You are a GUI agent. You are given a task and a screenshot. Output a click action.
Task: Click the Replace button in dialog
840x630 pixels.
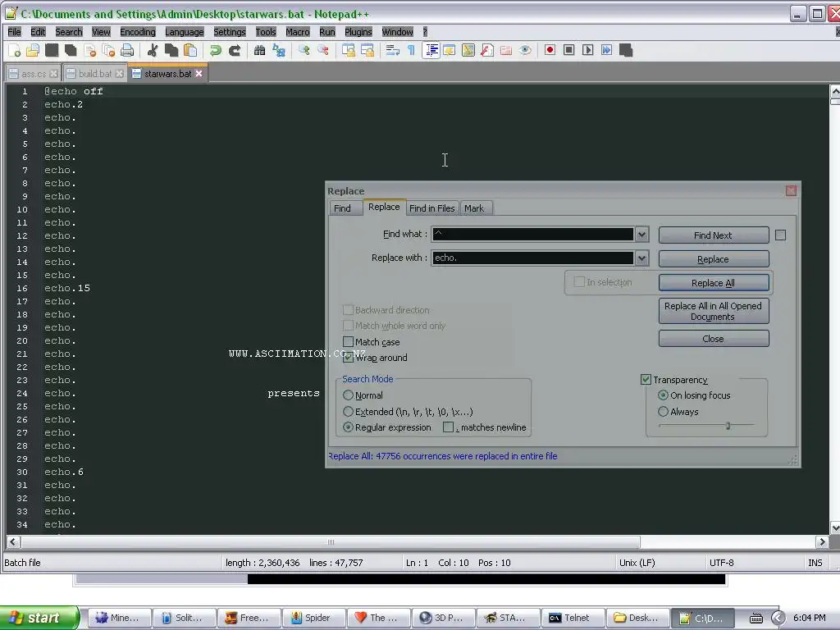coord(714,259)
